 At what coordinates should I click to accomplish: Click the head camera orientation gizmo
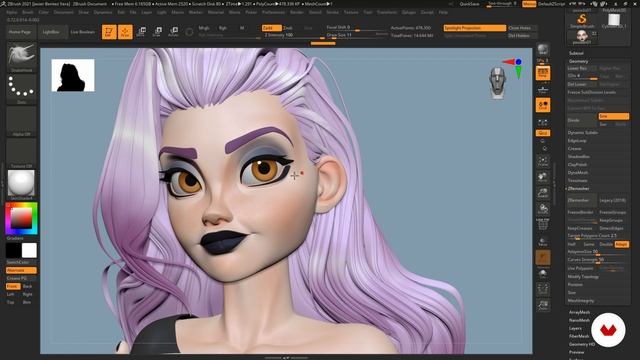coord(498,83)
